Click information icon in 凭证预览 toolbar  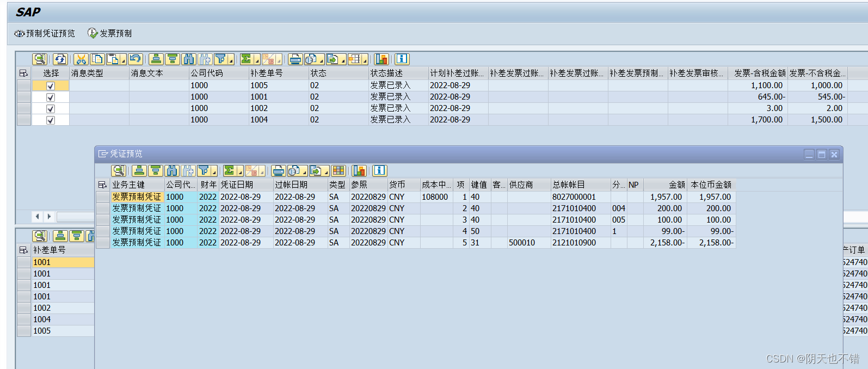(380, 170)
